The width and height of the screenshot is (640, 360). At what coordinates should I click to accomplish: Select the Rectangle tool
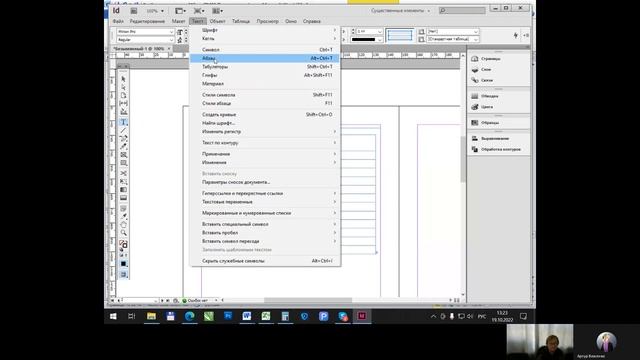click(123, 163)
